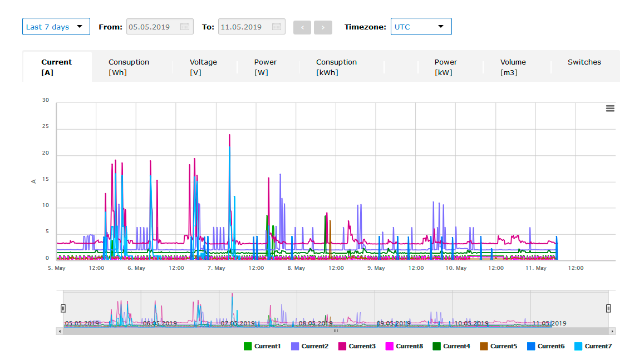The width and height of the screenshot is (644, 360).
Task: Open the "Last 7 days" range dropdown
Action: pyautogui.click(x=56, y=27)
